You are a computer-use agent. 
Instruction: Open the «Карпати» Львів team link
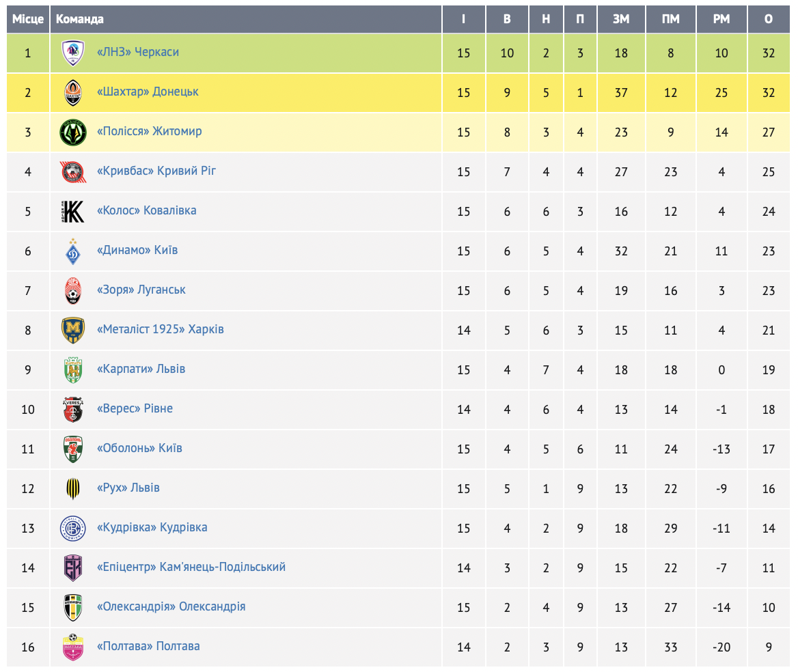pyautogui.click(x=141, y=369)
